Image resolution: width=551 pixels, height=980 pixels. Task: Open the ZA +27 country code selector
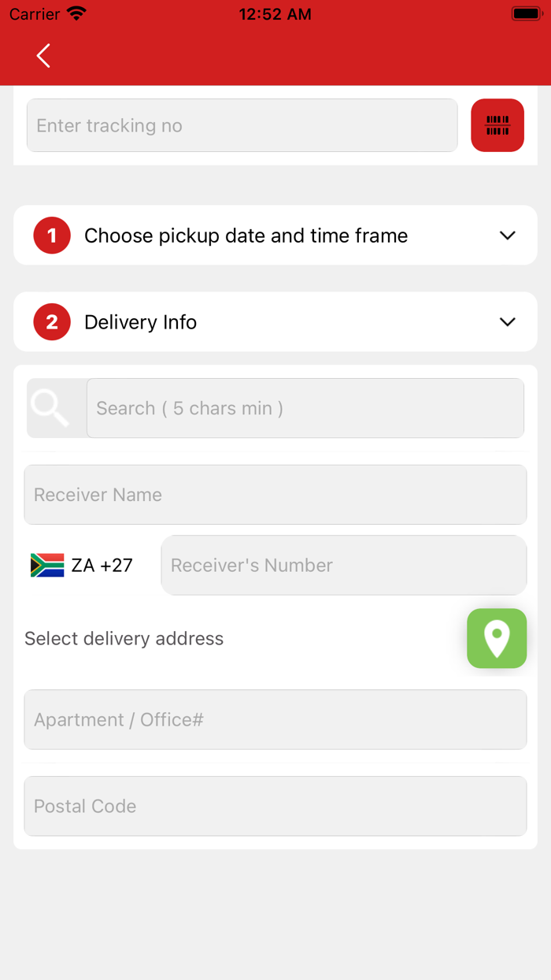pos(81,565)
